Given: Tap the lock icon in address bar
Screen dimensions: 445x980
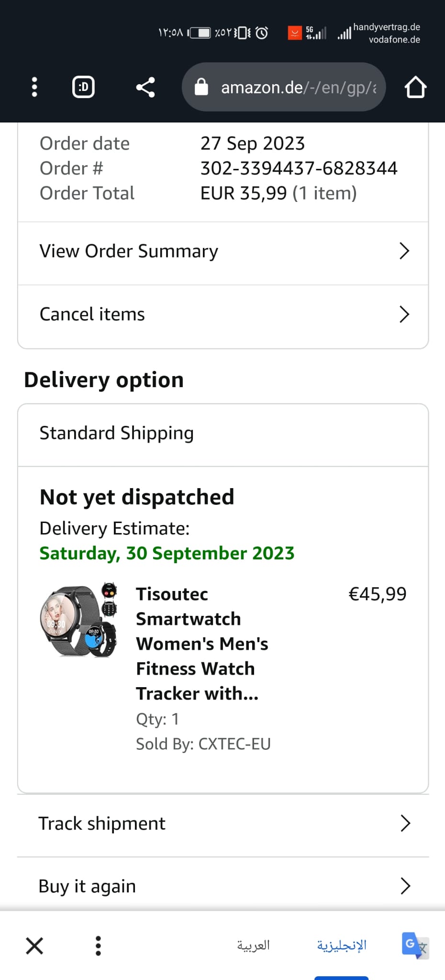Looking at the screenshot, I should (201, 87).
